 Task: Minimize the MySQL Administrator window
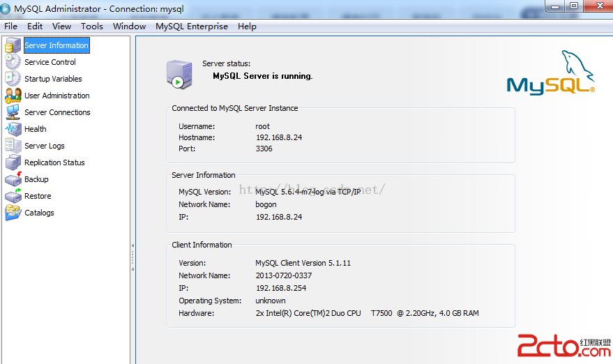(x=555, y=6)
